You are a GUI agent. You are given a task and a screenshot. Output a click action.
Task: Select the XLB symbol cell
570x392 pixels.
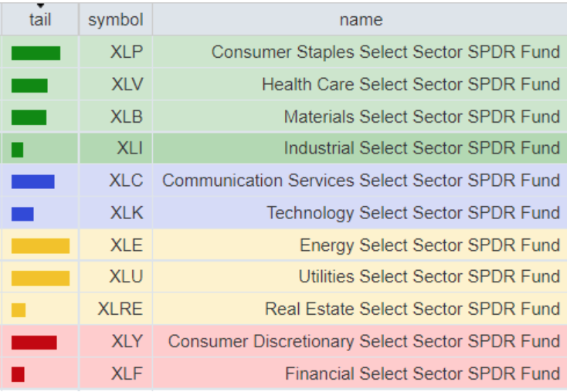pos(127,117)
